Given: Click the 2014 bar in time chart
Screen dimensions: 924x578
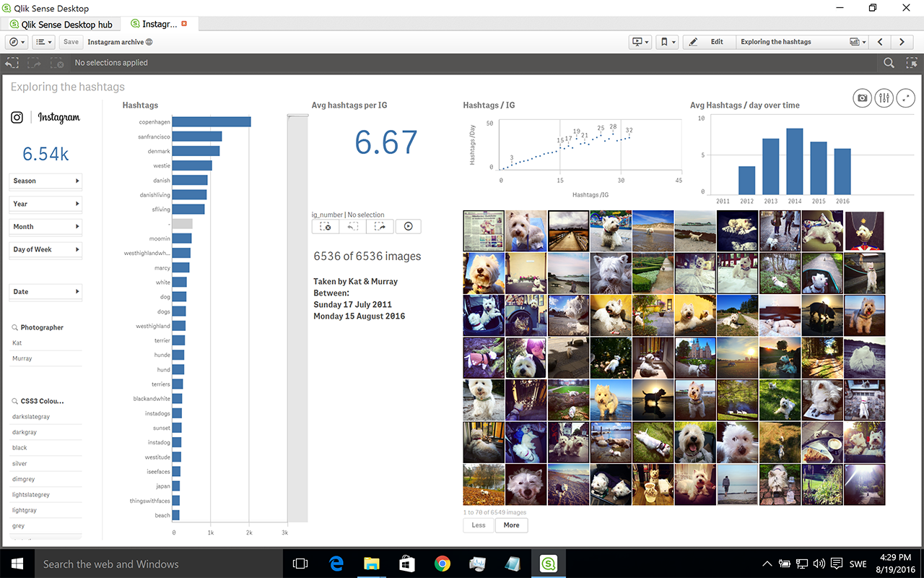Looking at the screenshot, I should 795,160.
